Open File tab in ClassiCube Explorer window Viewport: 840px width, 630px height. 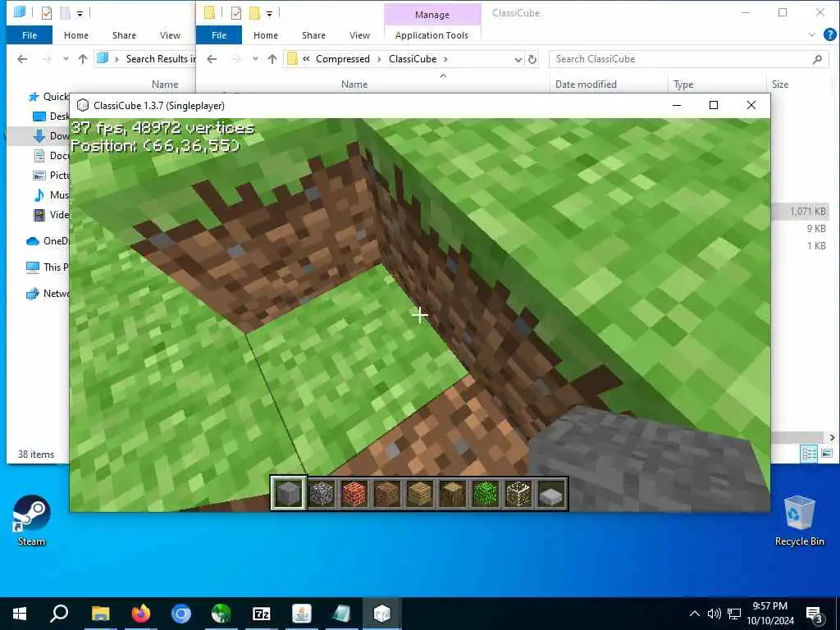tap(219, 34)
